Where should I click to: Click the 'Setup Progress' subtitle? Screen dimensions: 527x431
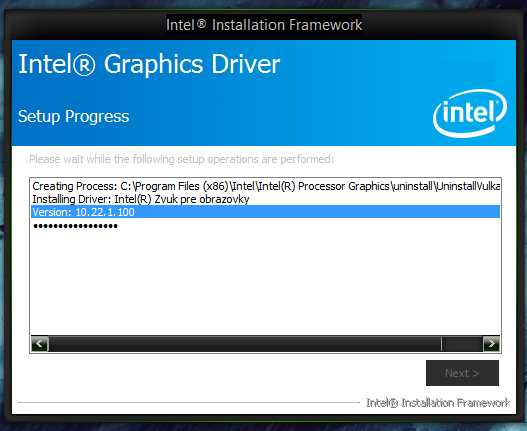(74, 117)
